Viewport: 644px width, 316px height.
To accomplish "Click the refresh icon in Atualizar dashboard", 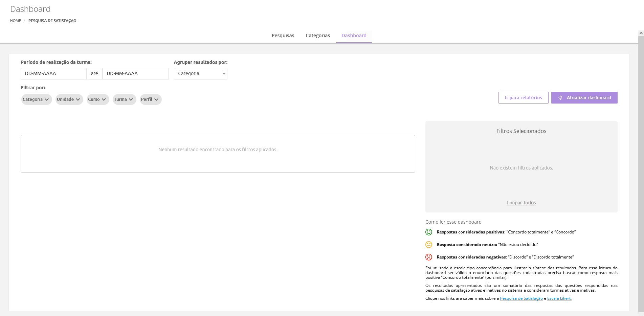I will click(560, 98).
